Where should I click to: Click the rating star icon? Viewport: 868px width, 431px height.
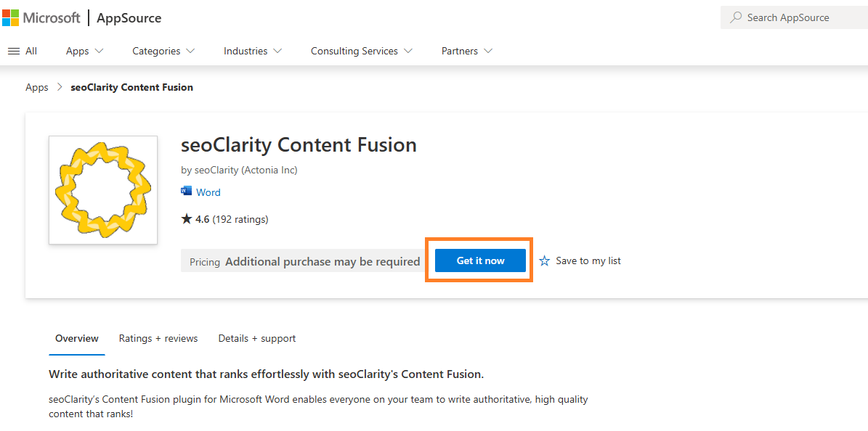pos(187,219)
